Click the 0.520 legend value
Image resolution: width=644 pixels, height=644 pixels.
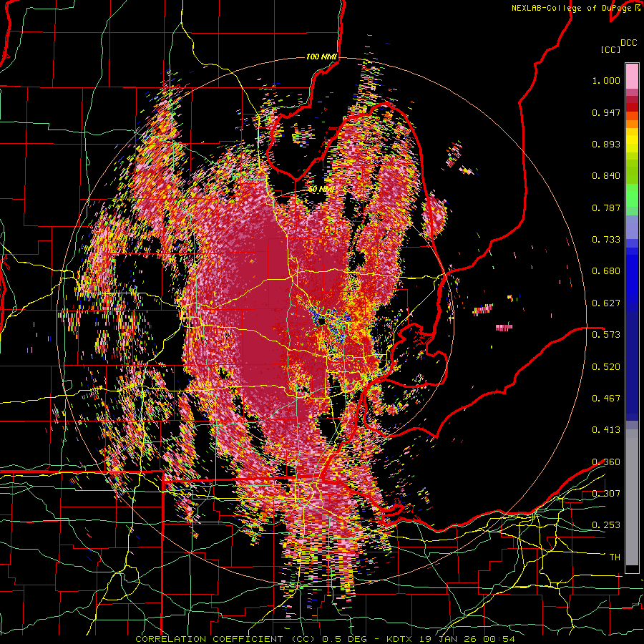(606, 366)
